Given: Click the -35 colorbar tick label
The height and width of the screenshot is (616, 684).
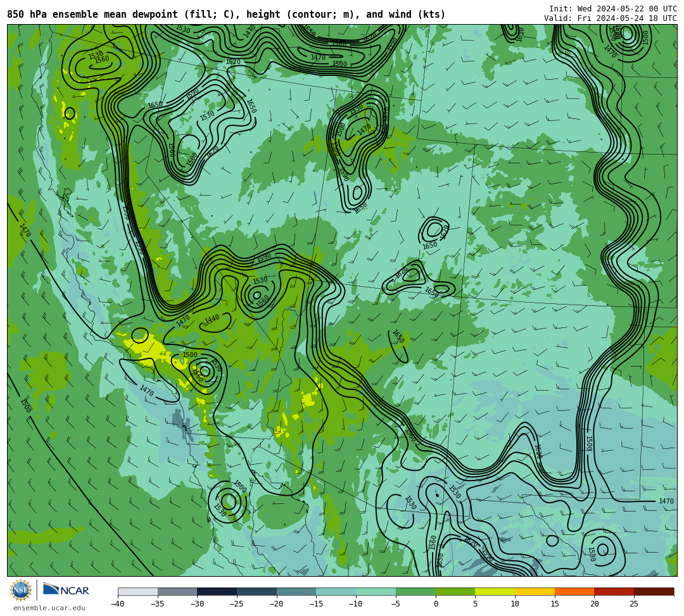Looking at the screenshot, I should [158, 604].
